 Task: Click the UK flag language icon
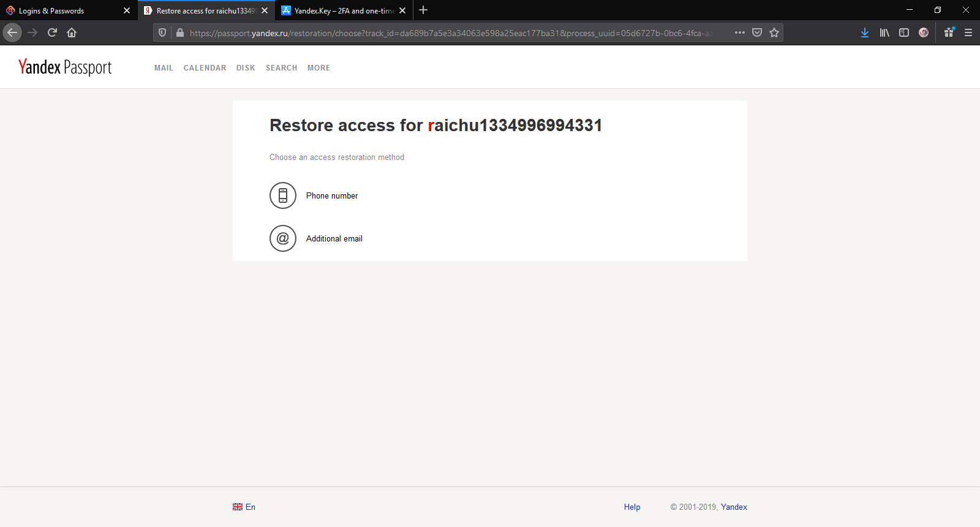click(238, 507)
